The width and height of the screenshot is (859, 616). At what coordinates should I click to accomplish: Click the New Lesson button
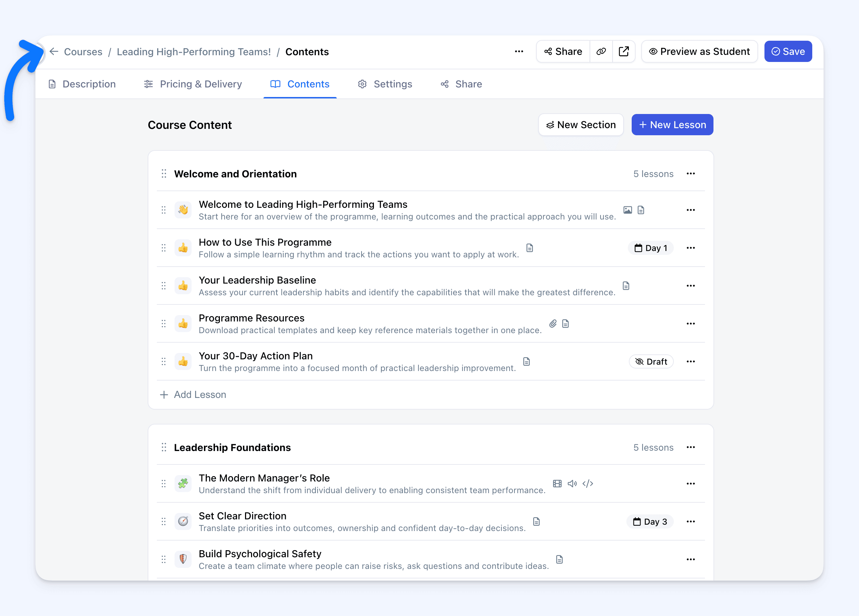pos(672,125)
